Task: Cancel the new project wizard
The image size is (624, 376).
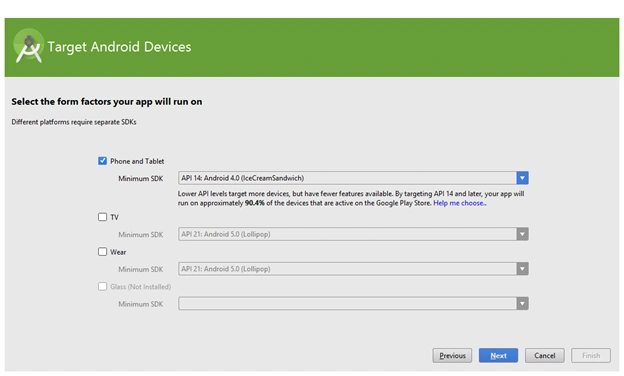Action: [544, 355]
